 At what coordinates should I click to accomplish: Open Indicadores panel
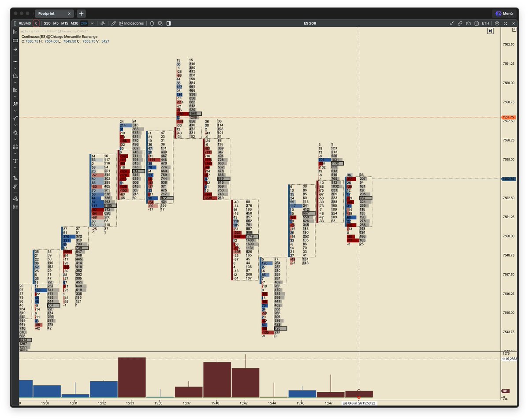click(132, 23)
